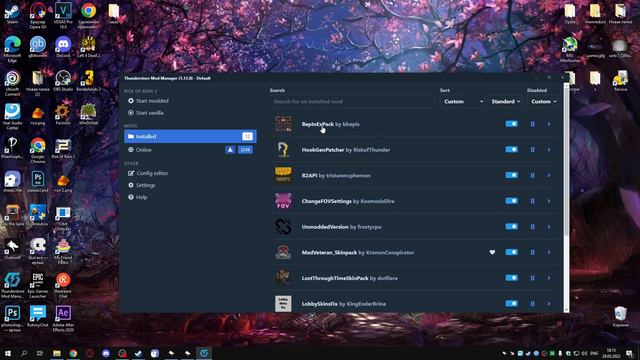Viewport: 640px width, 360px height.
Task: Click LostThroughTimeSkinPack mod icon
Action: pos(283,278)
